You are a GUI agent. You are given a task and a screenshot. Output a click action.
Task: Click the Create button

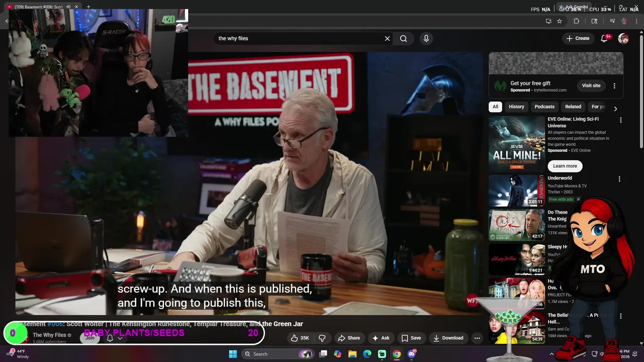tap(578, 39)
